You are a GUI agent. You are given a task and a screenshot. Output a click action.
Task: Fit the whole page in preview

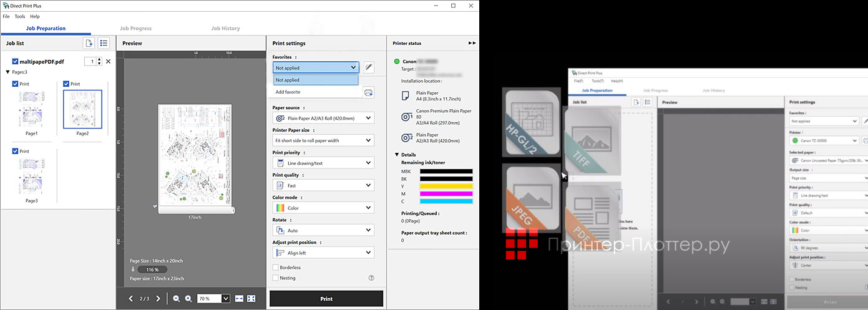251,299
